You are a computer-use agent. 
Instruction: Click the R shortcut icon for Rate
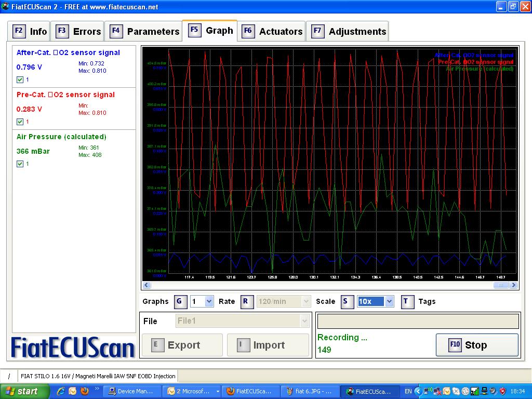(247, 301)
